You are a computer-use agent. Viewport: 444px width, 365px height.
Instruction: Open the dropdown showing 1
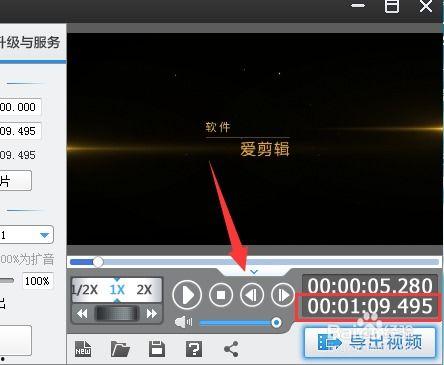pyautogui.click(x=27, y=235)
